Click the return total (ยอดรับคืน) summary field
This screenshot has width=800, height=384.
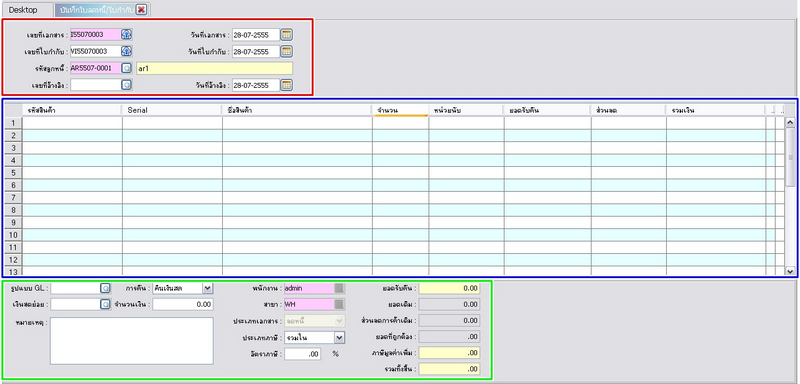pos(449,288)
